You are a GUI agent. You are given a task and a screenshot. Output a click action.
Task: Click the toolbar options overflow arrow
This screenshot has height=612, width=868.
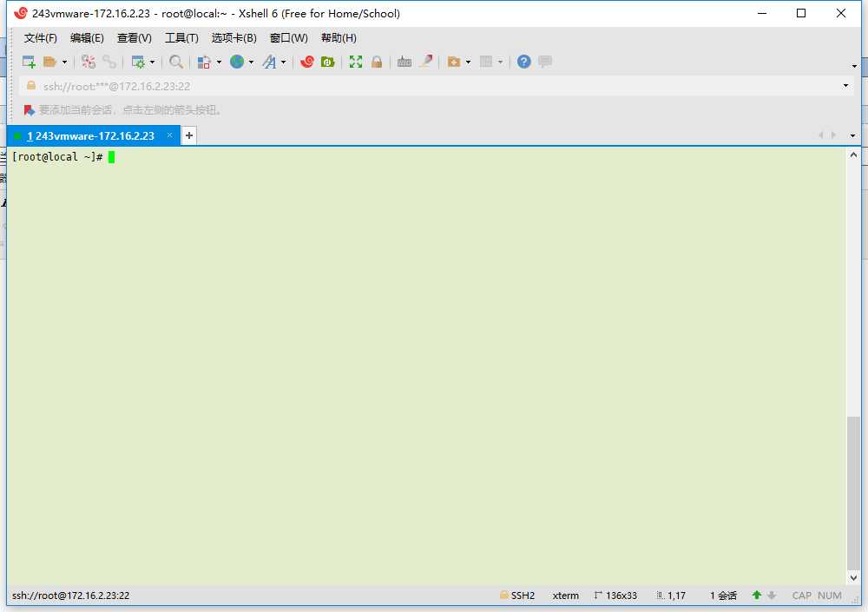[854, 66]
